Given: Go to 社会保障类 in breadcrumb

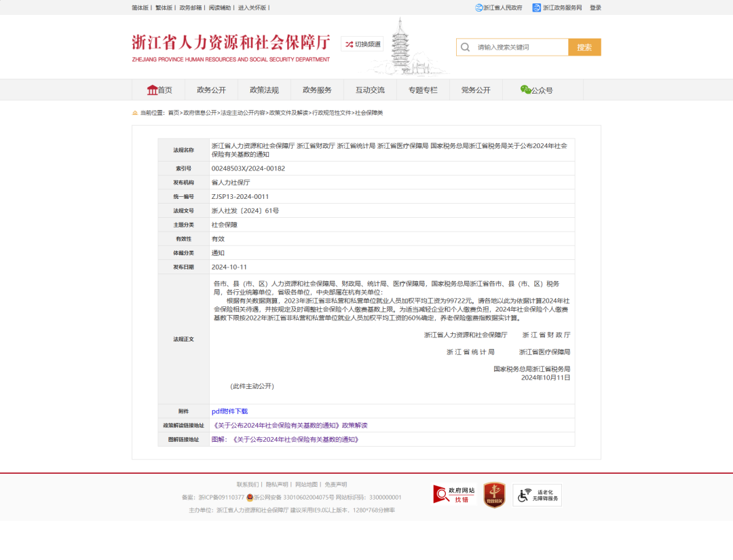Looking at the screenshot, I should tap(369, 113).
